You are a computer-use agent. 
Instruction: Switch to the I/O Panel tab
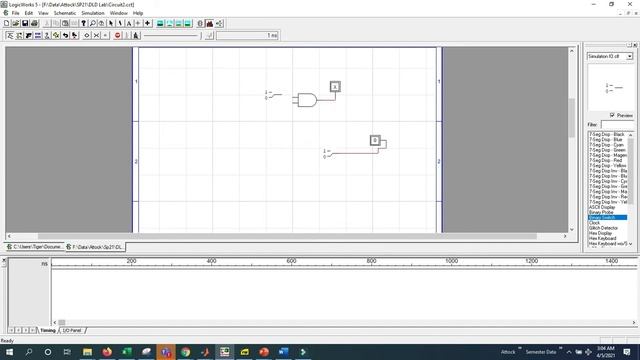click(72, 330)
